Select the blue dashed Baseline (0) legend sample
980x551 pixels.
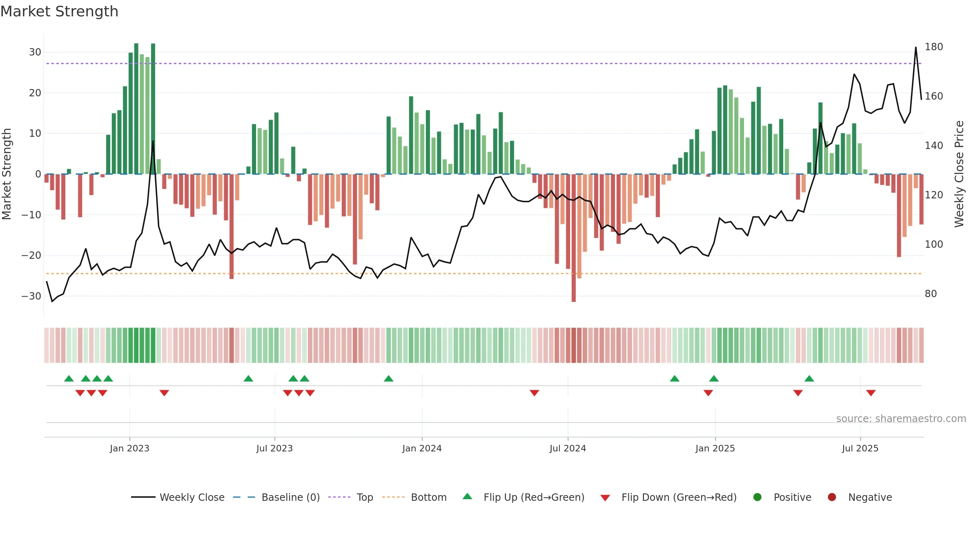(x=244, y=497)
